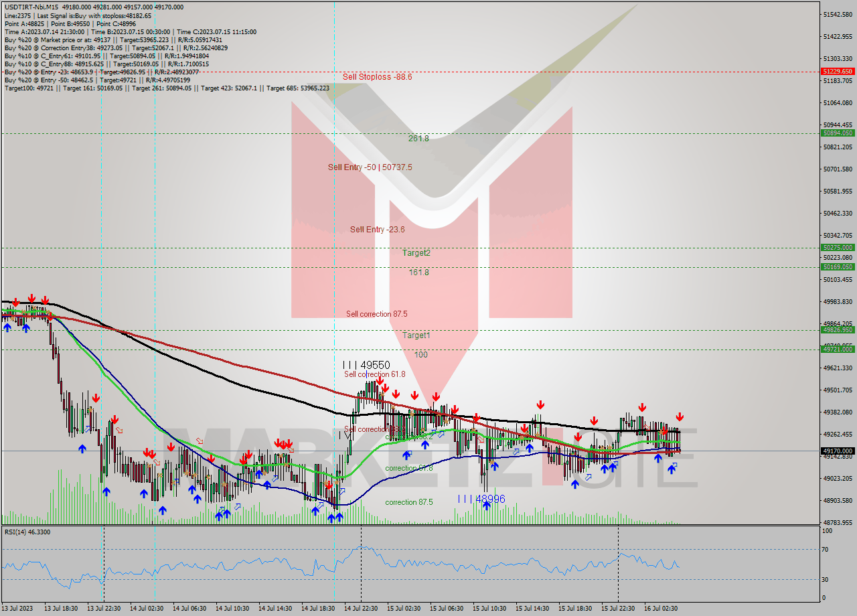Click the '16 Jul 02:30' time label
The image size is (857, 616).
(661, 609)
